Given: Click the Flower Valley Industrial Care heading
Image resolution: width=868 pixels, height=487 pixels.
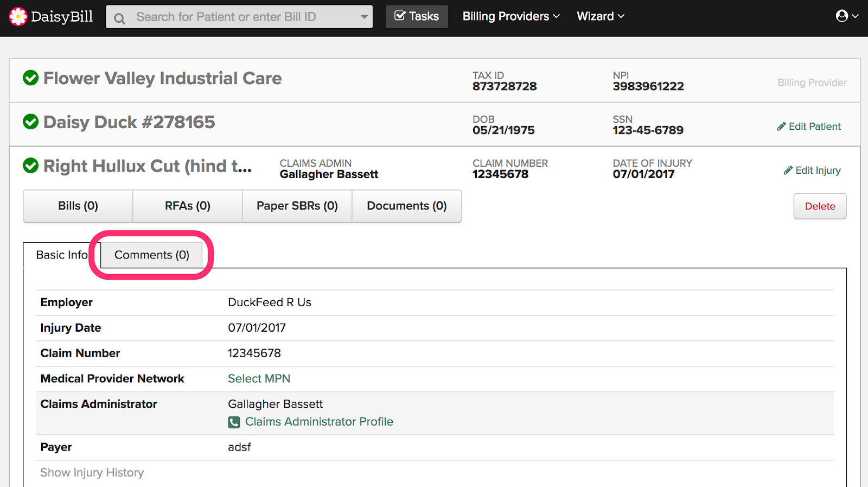Looking at the screenshot, I should pos(162,78).
